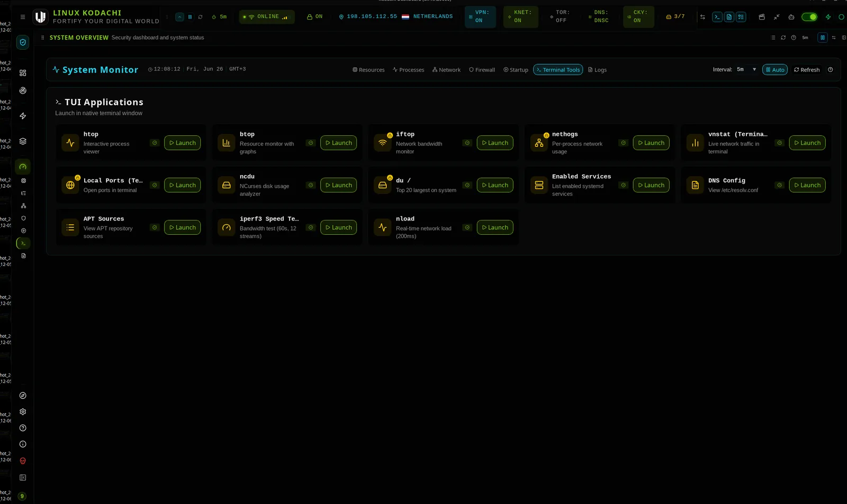Open the System Monitor help question icon
The image size is (847, 504).
click(831, 70)
